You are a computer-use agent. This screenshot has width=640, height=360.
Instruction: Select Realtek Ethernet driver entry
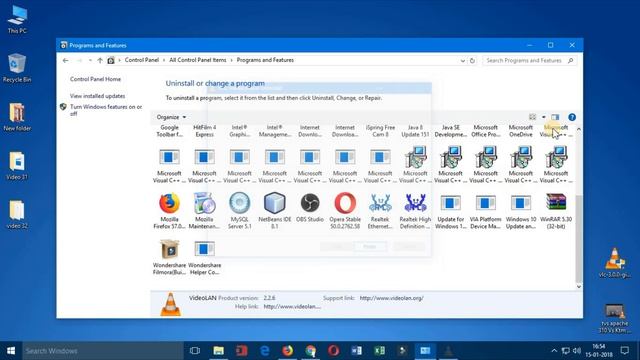[x=380, y=211]
